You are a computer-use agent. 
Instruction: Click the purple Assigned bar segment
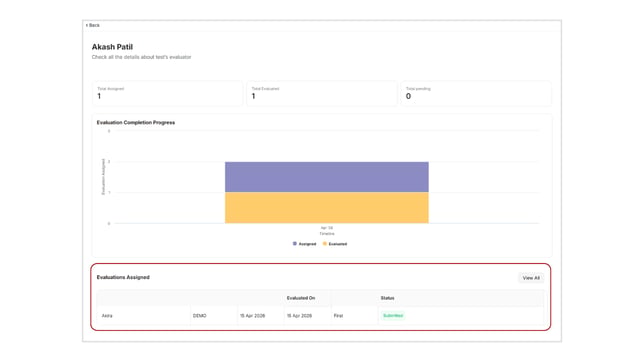coord(327,177)
